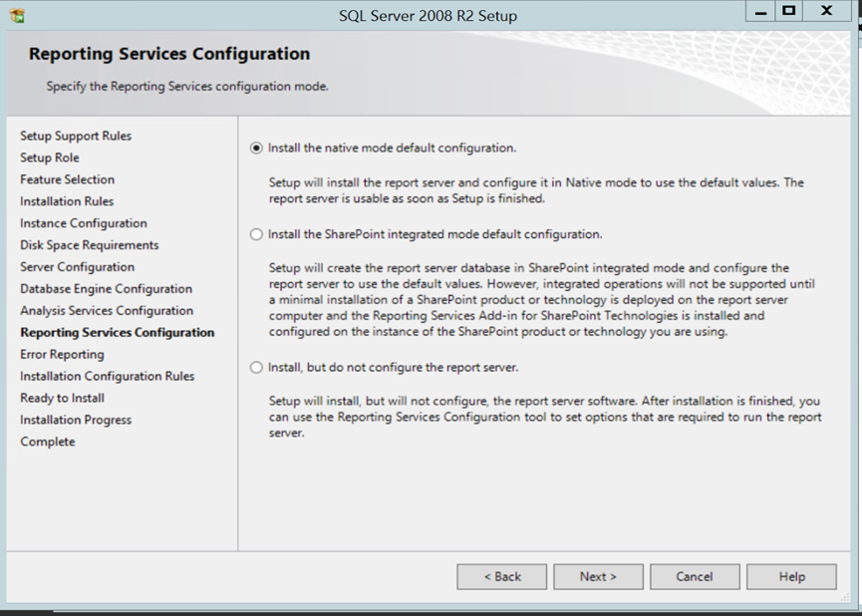Click Setup Support Rules step
Image resolution: width=862 pixels, height=616 pixels.
(76, 136)
